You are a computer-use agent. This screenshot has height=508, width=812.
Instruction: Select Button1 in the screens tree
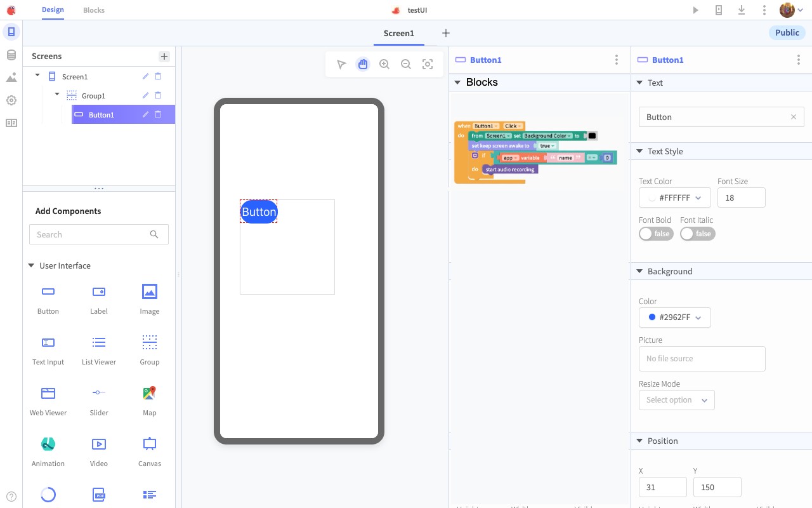coord(123,114)
